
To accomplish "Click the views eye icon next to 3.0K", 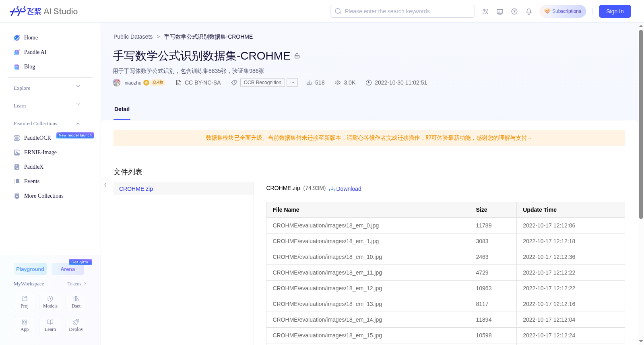I will pos(338,83).
